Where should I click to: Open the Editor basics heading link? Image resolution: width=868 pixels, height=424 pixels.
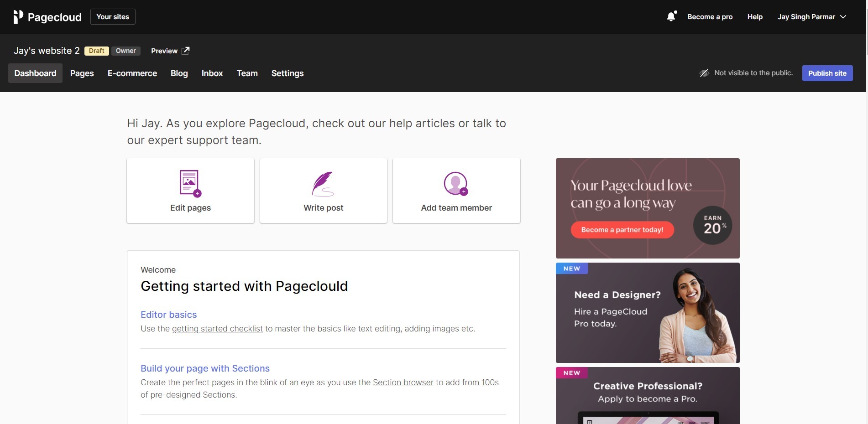(x=169, y=315)
